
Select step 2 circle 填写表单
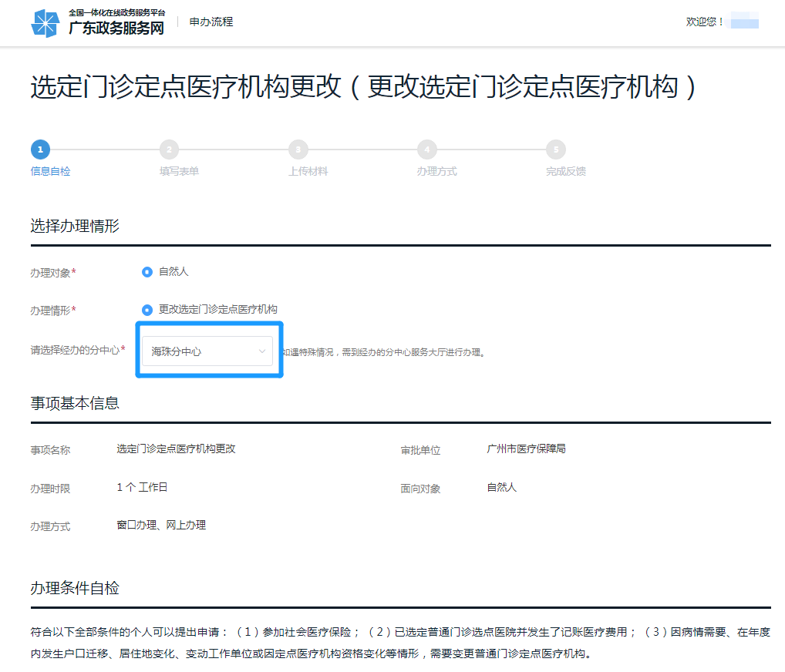[x=169, y=149]
